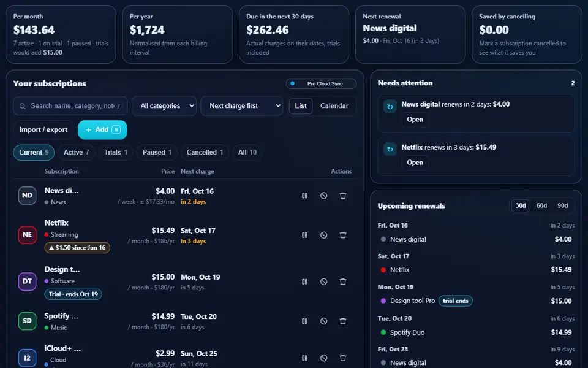Click Design tool Pro in Upcoming renewals

pyautogui.click(x=412, y=301)
